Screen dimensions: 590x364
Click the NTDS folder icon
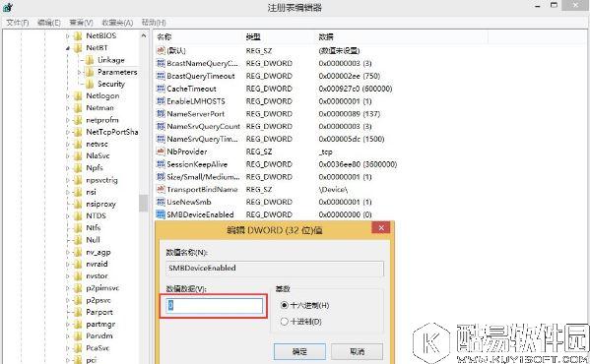point(78,216)
